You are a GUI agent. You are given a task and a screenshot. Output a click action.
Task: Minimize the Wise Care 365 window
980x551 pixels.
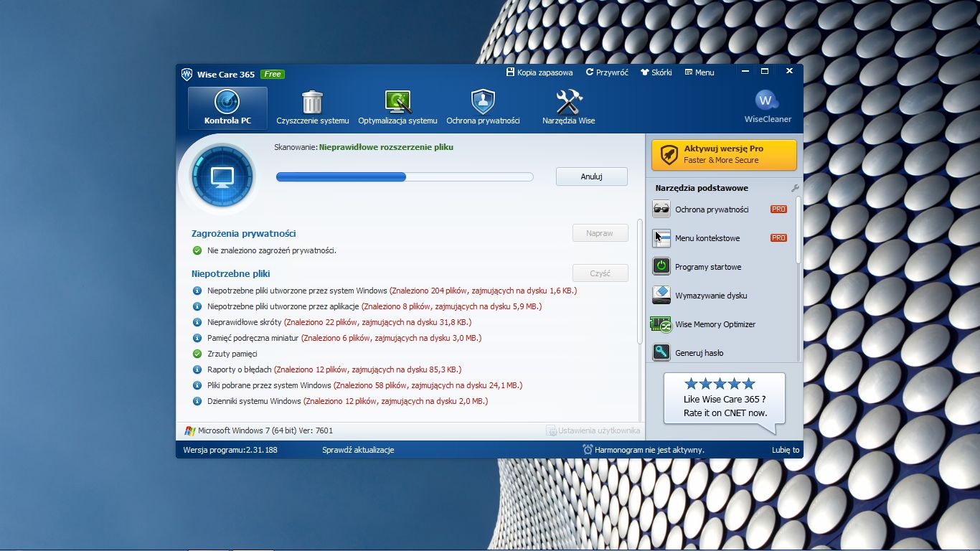[746, 71]
